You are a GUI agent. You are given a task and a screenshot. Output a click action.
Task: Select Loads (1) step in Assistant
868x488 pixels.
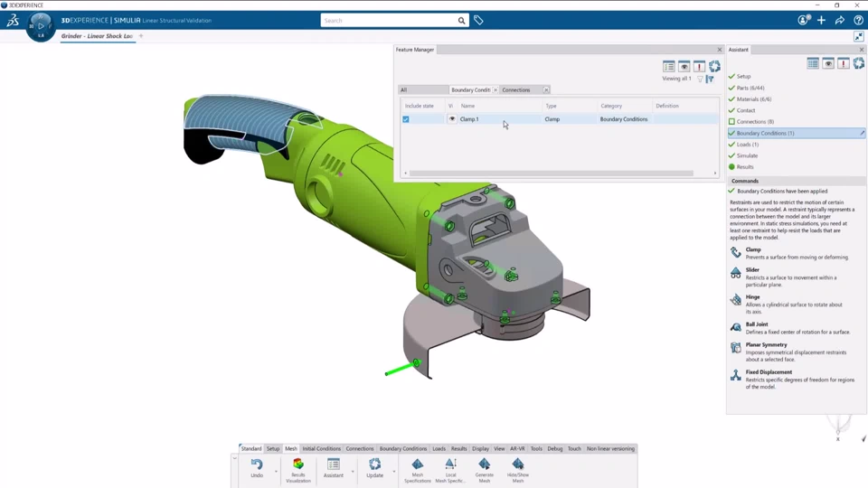(748, 145)
